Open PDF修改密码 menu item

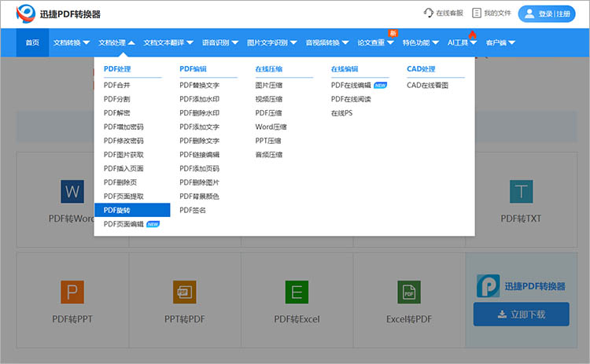click(x=124, y=141)
